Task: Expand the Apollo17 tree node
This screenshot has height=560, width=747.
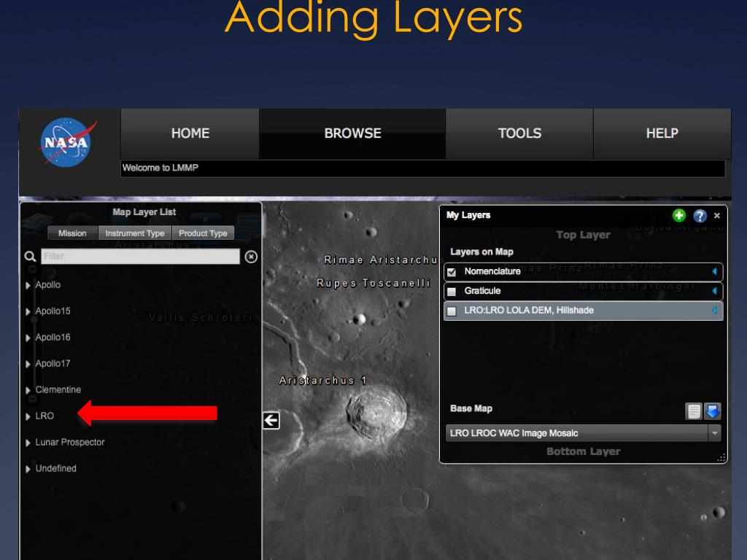Action: click(28, 364)
